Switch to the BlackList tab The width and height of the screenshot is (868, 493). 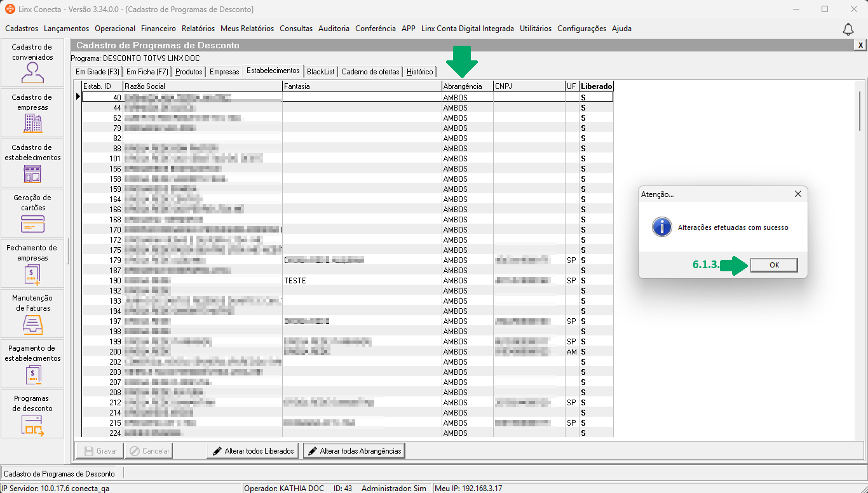click(321, 72)
